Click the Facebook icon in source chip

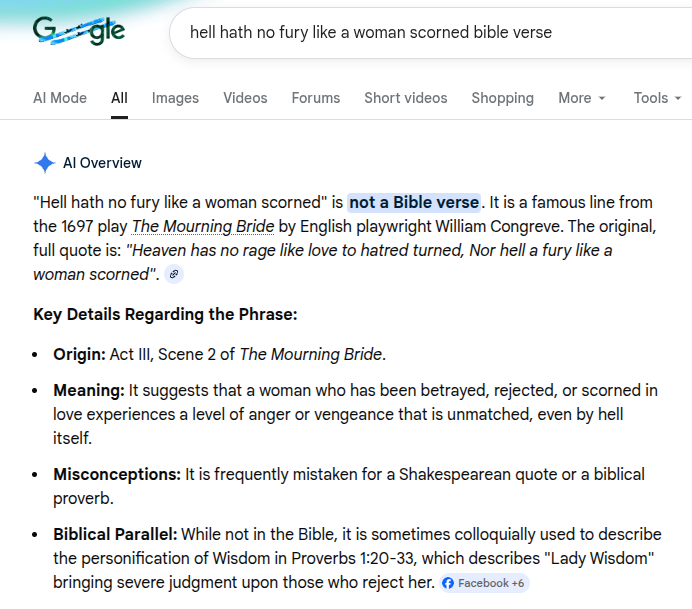(x=448, y=583)
